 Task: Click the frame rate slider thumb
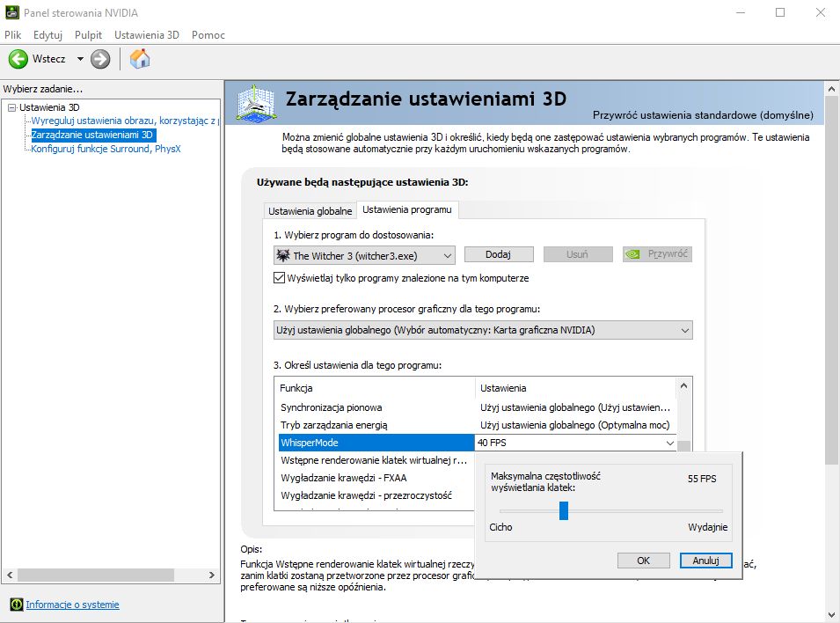tap(564, 510)
